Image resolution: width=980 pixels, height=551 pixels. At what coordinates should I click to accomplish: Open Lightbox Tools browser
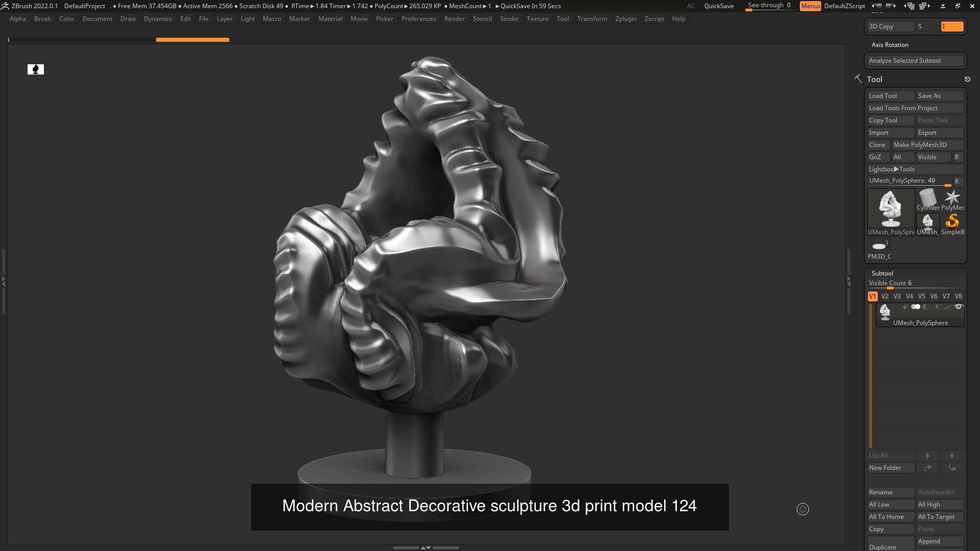(x=915, y=169)
